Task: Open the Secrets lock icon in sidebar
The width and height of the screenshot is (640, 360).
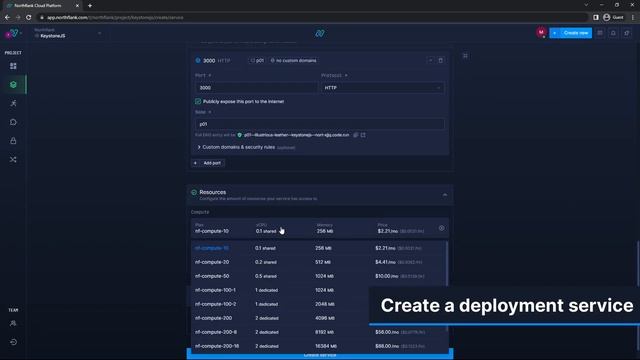Action: (x=13, y=141)
